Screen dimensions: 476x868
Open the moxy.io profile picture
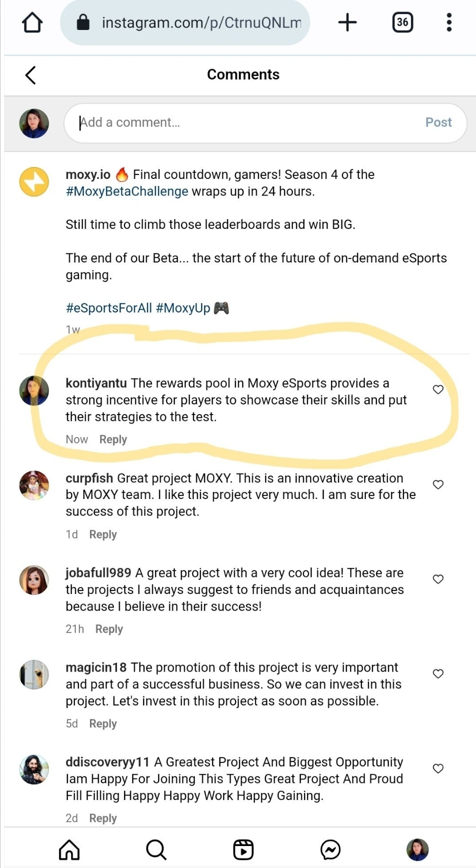coord(34,181)
